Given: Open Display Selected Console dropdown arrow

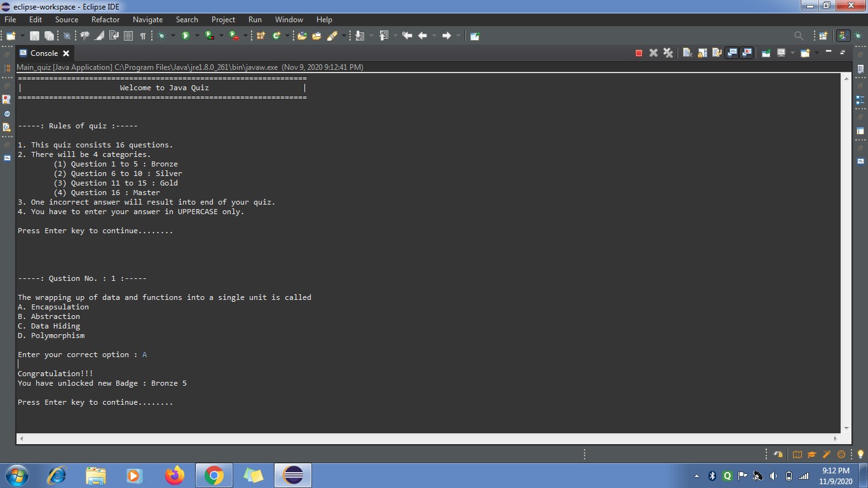Looking at the screenshot, I should [792, 53].
